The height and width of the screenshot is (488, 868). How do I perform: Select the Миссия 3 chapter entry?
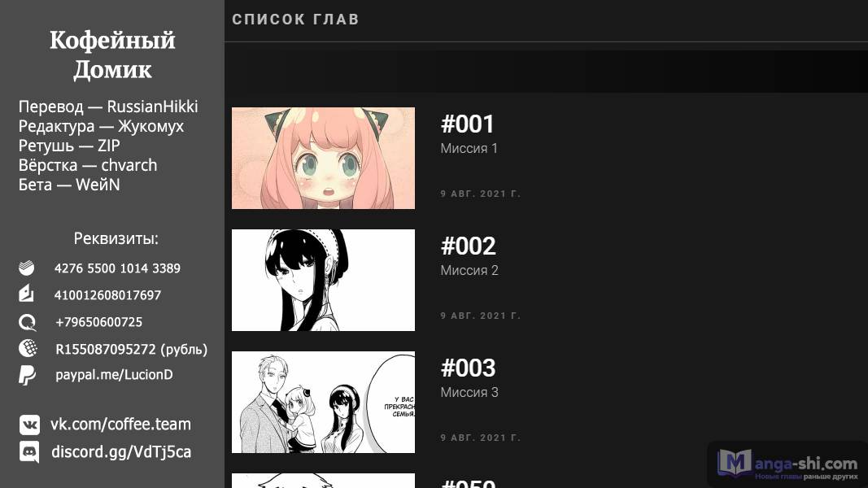click(469, 392)
